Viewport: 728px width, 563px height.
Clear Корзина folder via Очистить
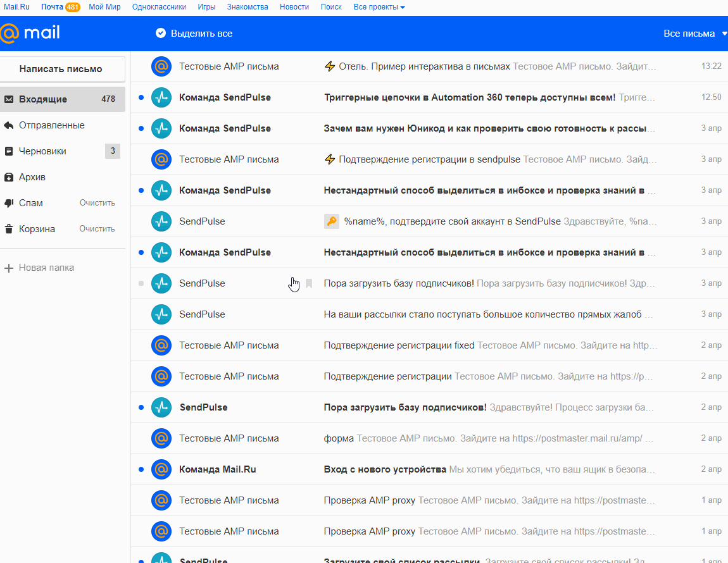(x=97, y=229)
